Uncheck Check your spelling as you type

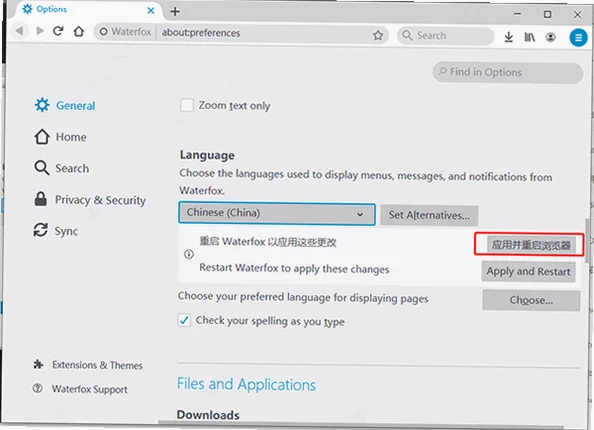click(184, 321)
